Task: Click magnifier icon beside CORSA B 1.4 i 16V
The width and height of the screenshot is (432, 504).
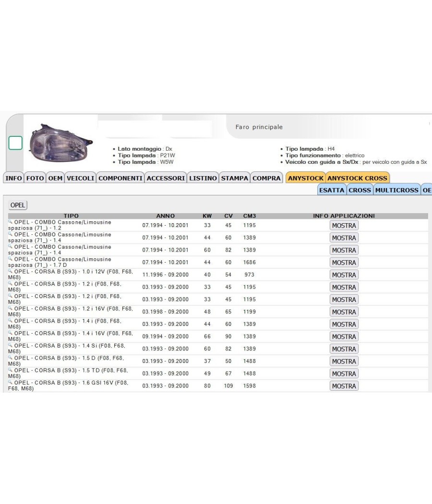Action: tap(10, 333)
